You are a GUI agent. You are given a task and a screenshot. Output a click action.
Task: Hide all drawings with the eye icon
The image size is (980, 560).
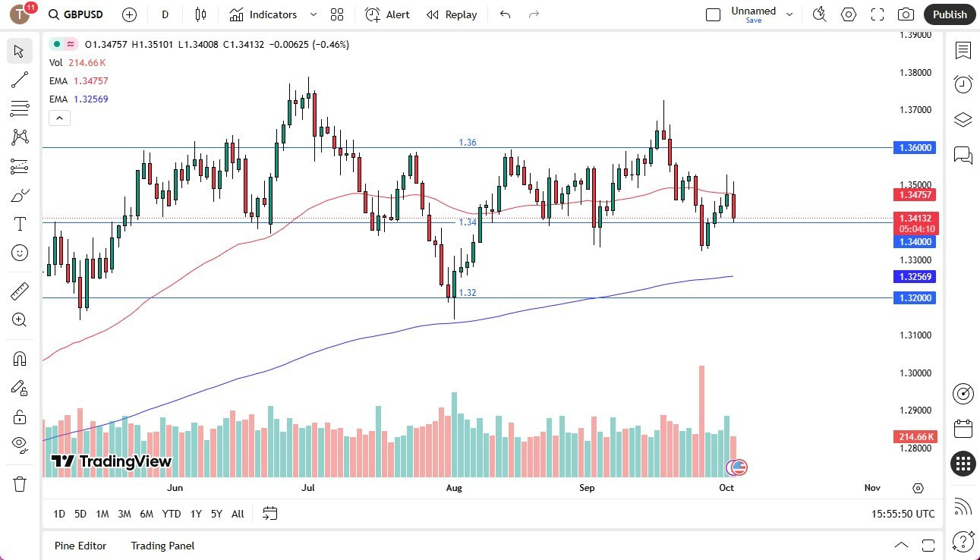click(x=19, y=444)
